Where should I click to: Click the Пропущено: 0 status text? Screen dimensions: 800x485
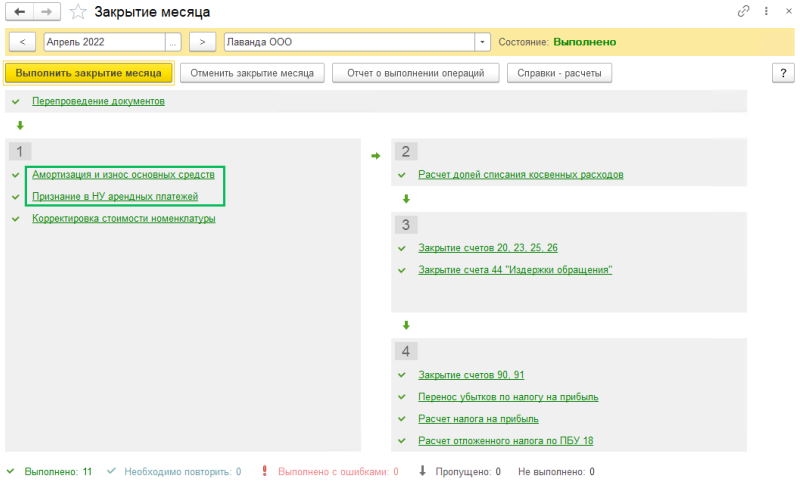pyautogui.click(x=468, y=472)
